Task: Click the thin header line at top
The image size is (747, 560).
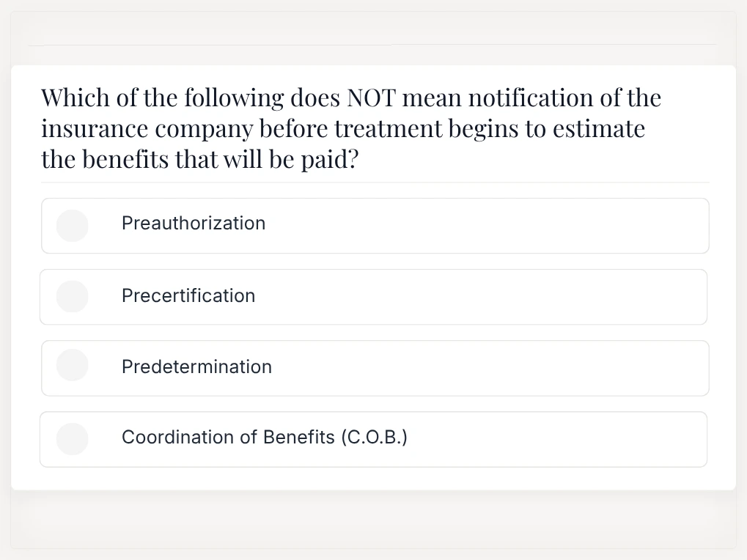Action: tap(372, 45)
